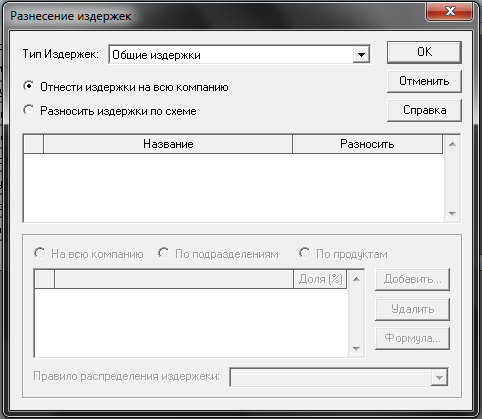Click scroll-up arrow of the Название table
The height and width of the screenshot is (419, 482).
click(x=452, y=144)
